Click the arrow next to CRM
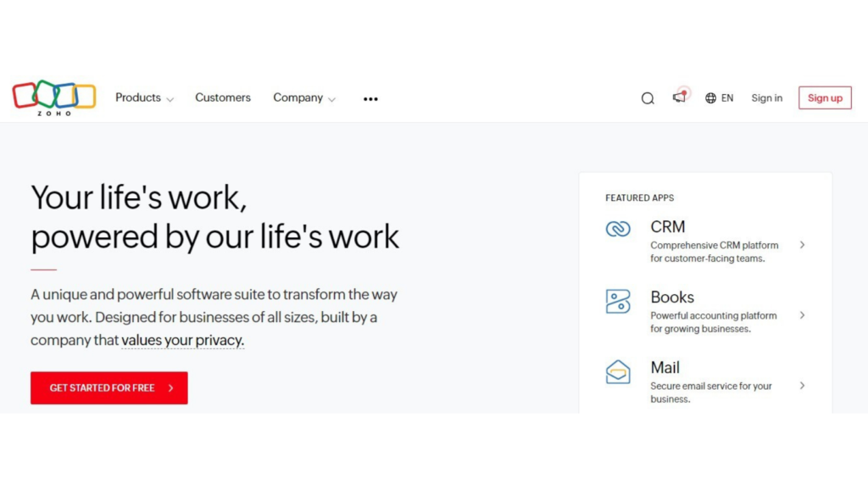 [x=802, y=245]
